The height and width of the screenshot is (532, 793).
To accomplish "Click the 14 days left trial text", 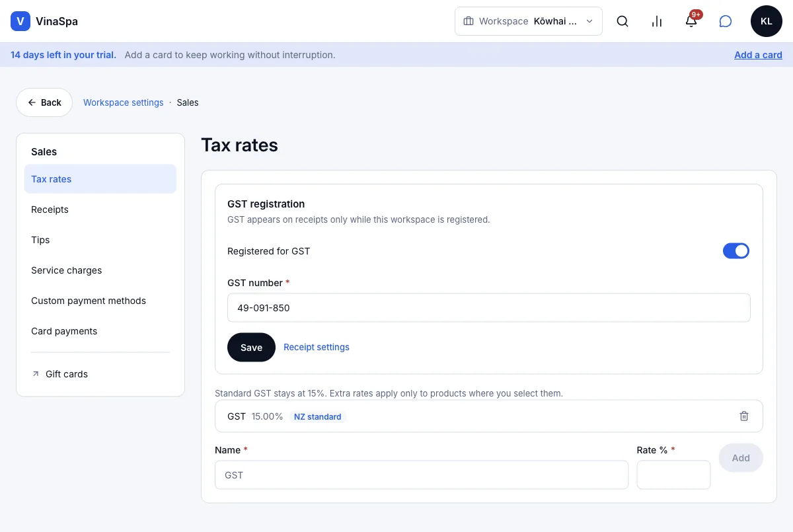I will [x=63, y=55].
